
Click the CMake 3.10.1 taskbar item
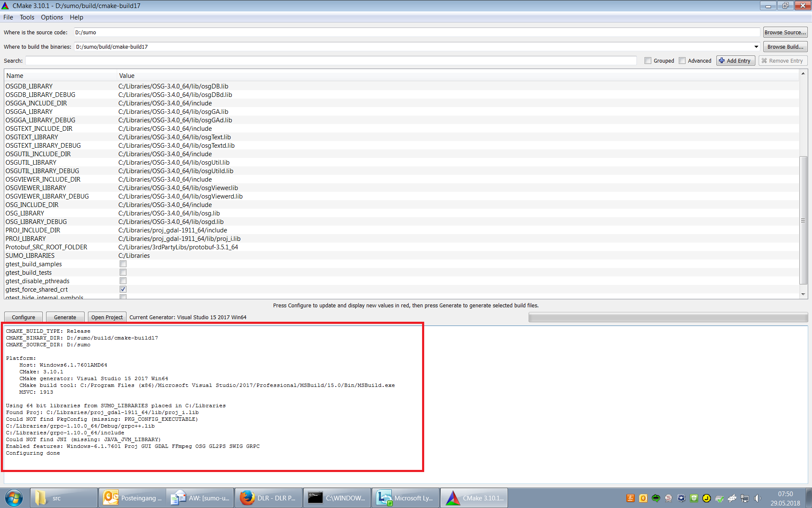coord(474,498)
